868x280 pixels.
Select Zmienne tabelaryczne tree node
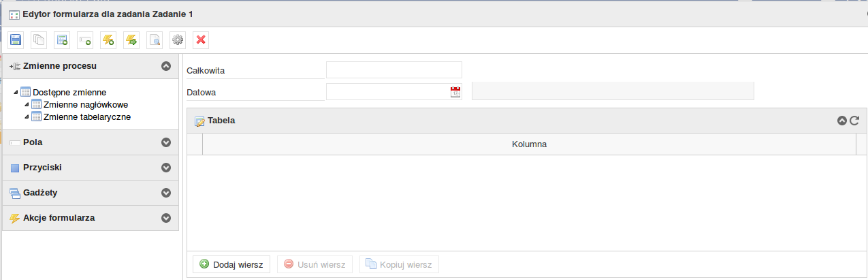(x=86, y=116)
